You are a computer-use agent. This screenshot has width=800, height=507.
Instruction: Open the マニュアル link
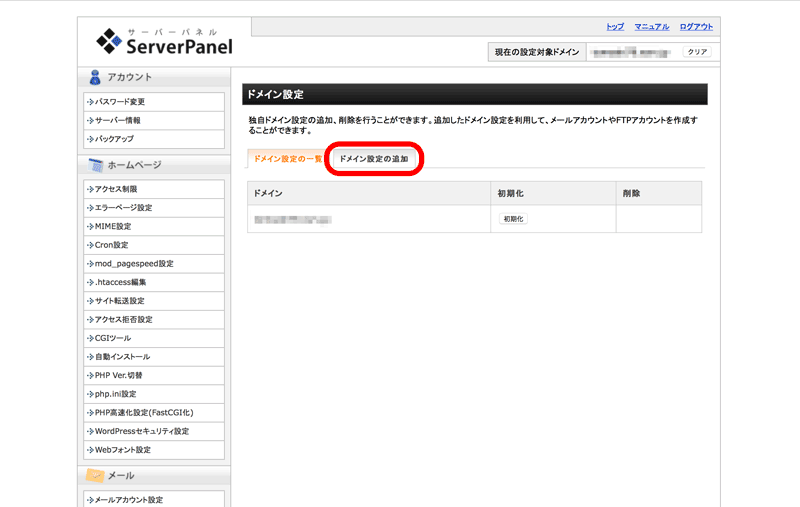coord(652,27)
